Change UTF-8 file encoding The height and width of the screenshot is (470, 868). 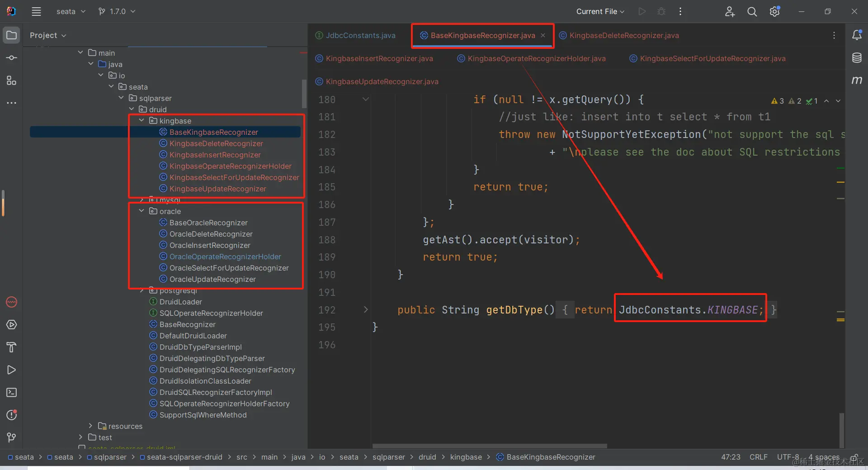pyautogui.click(x=788, y=457)
